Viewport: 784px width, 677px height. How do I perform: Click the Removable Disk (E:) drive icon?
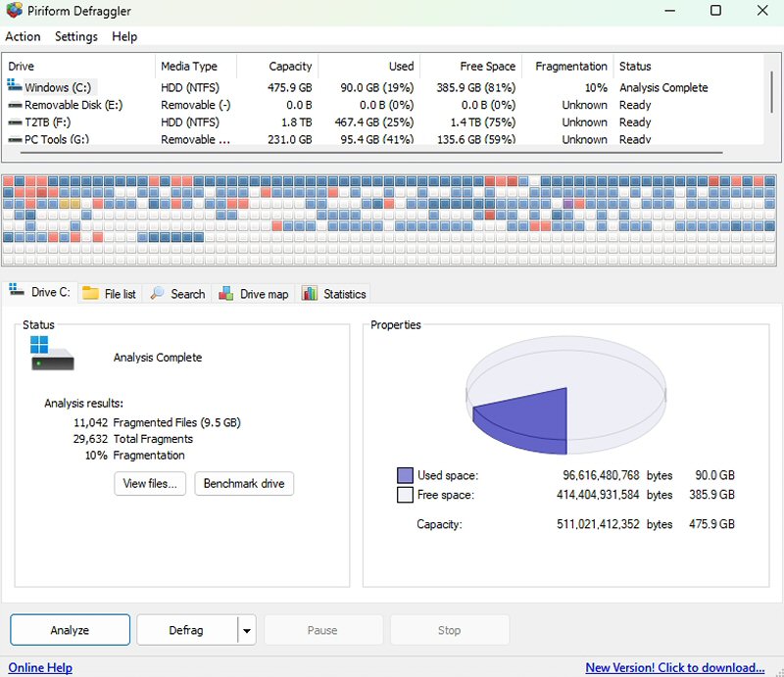[x=15, y=105]
